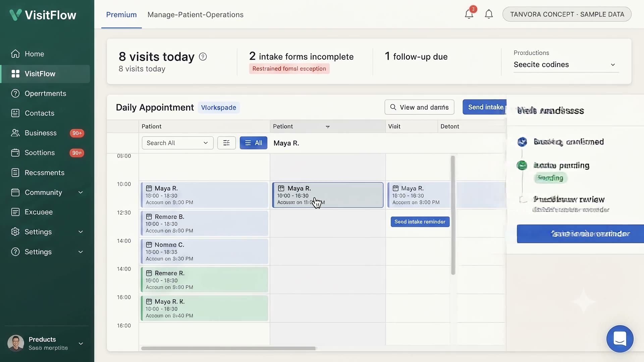
Task: Select the Remare B. appointment card
Action: (x=205, y=223)
